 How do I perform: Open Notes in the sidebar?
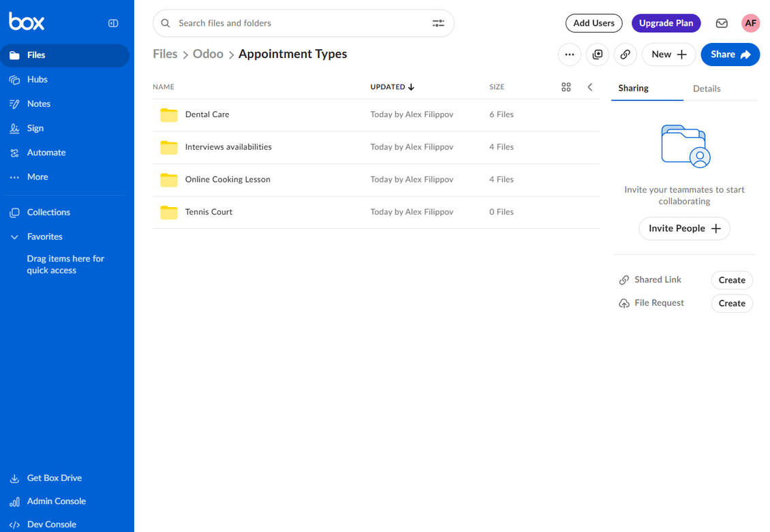[x=38, y=104]
